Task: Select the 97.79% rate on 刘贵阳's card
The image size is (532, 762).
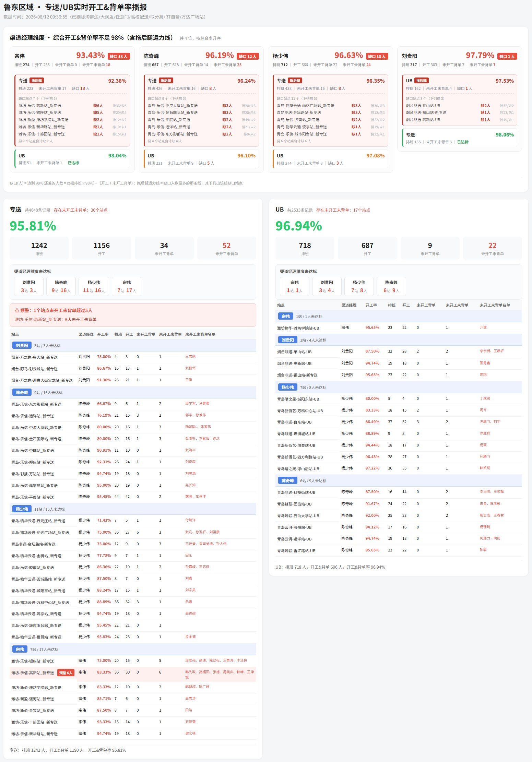Action: pos(480,55)
